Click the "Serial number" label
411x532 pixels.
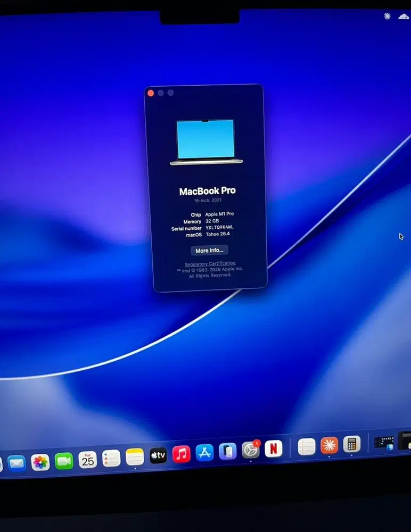point(186,228)
